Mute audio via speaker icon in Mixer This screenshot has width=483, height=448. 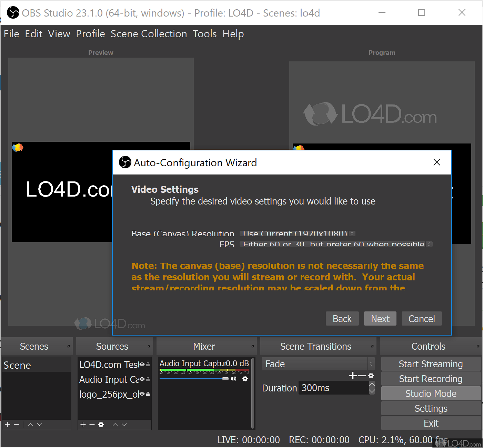[x=233, y=379]
